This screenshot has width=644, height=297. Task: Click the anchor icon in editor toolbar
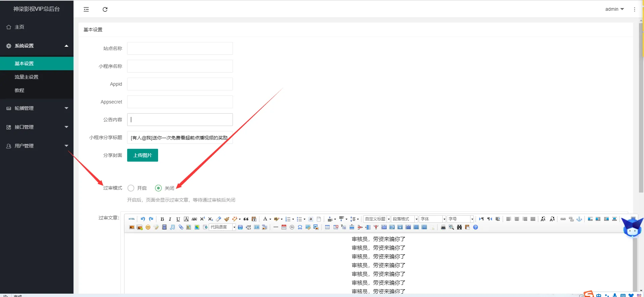(x=579, y=219)
